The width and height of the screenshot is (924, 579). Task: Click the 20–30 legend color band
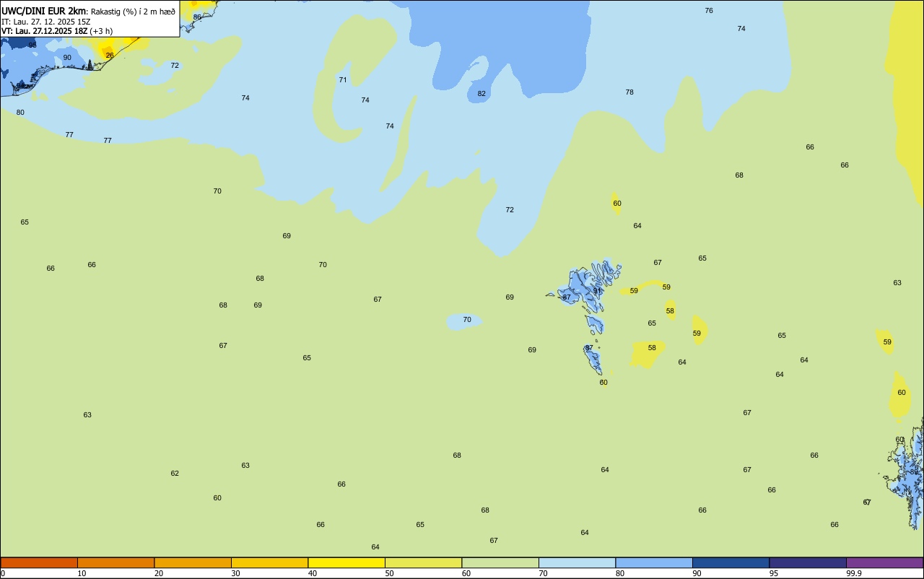pyautogui.click(x=193, y=562)
